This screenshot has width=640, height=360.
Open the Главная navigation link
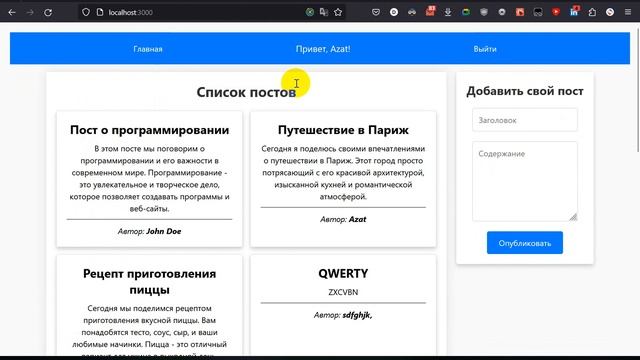(x=148, y=49)
